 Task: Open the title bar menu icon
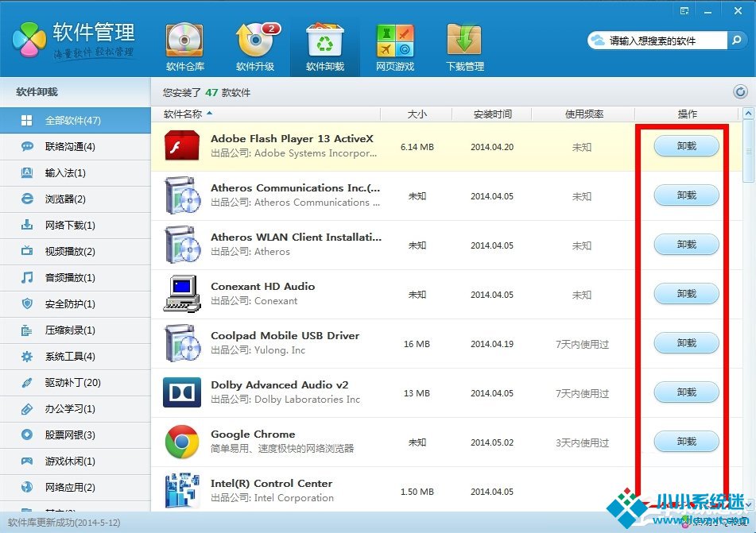(x=684, y=11)
